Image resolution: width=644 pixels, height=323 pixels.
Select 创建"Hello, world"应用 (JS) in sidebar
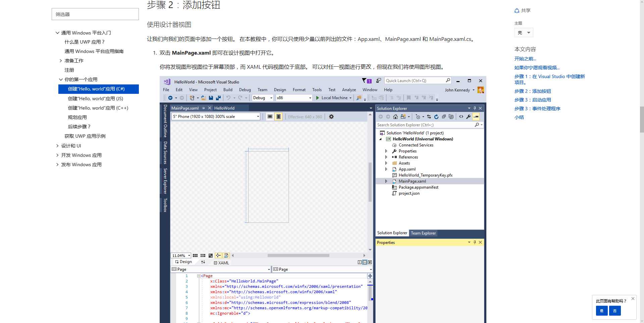[96, 99]
